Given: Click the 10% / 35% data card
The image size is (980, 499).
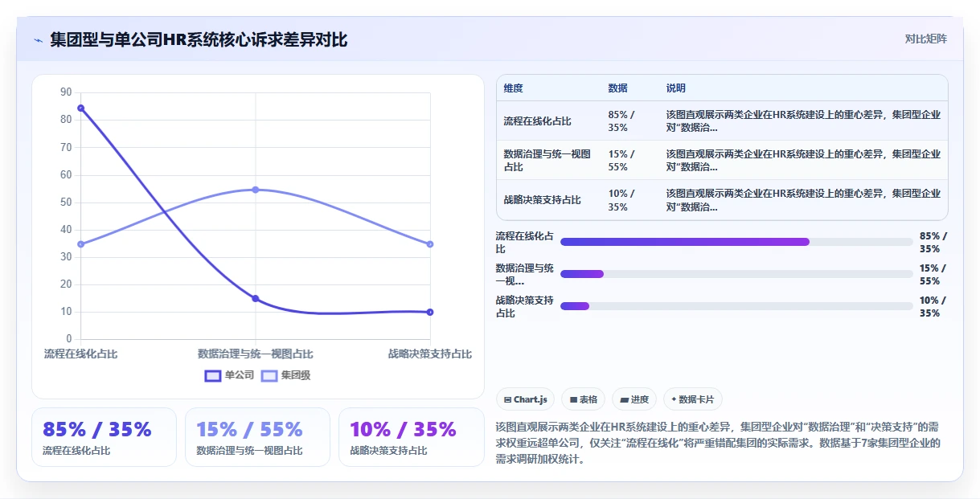Looking at the screenshot, I should 411,437.
